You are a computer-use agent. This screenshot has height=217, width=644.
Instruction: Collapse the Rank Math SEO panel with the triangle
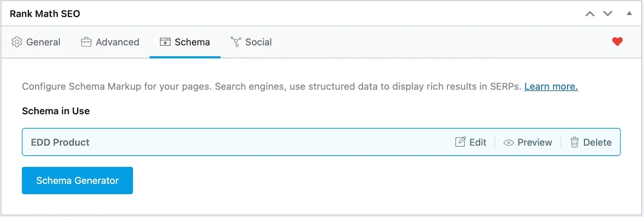[629, 13]
